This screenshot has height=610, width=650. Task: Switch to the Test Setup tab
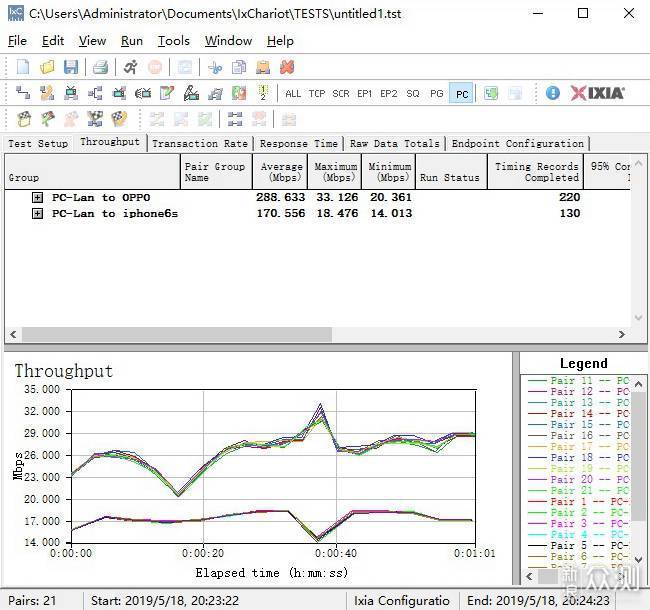coord(38,144)
